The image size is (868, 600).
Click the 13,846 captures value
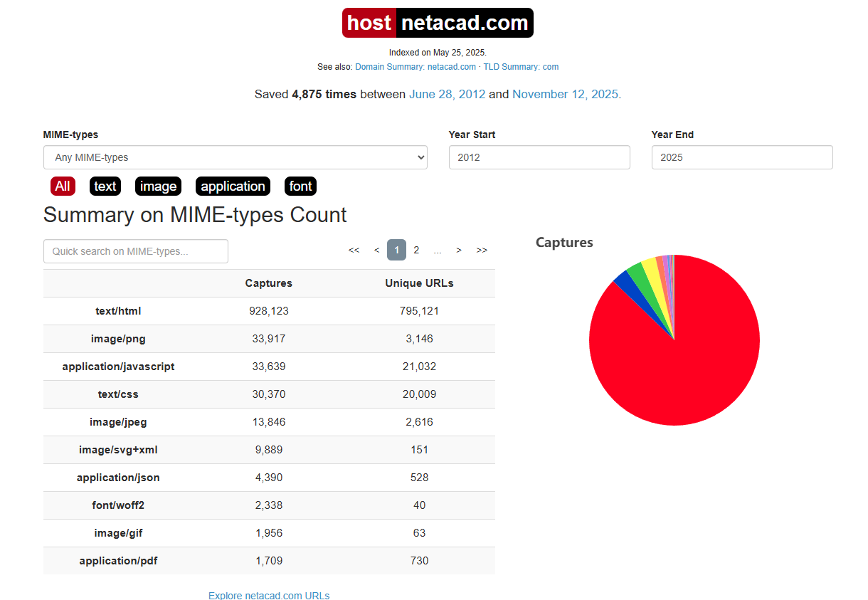point(269,422)
